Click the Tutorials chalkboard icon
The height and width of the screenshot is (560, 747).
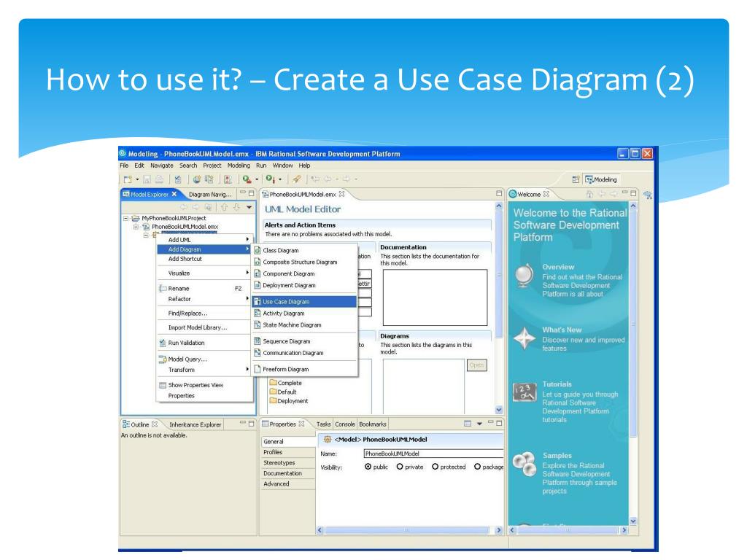click(x=525, y=392)
